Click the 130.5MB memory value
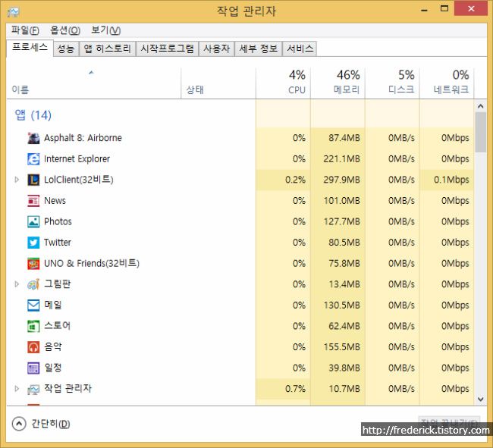This screenshot has height=448, width=493. (x=341, y=305)
